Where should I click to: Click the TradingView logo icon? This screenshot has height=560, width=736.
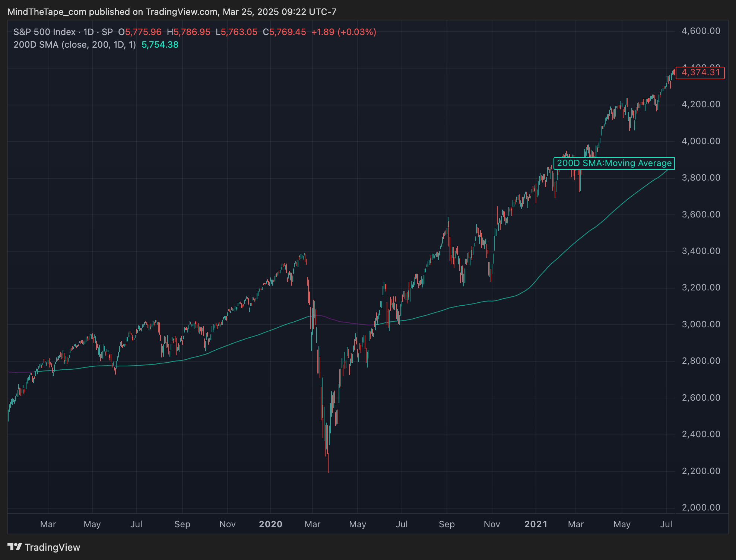15,547
